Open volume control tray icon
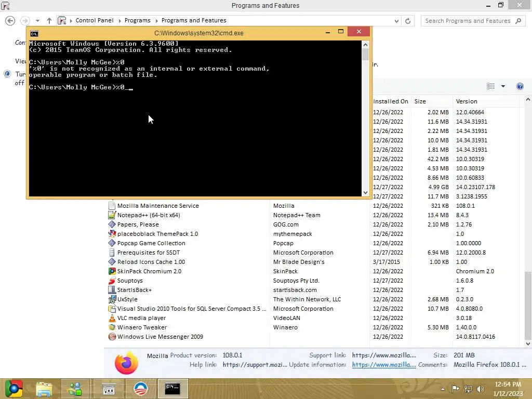This screenshot has width=532, height=399. (480, 389)
